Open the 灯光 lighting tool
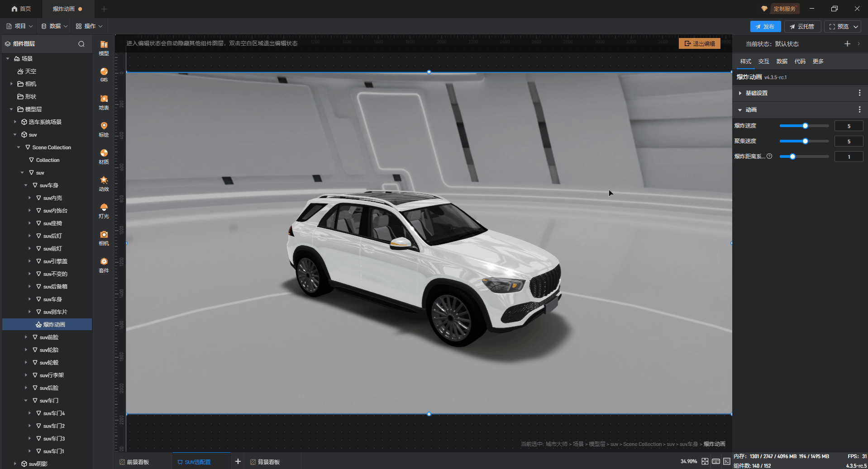Image resolution: width=868 pixels, height=469 pixels. pos(104,211)
